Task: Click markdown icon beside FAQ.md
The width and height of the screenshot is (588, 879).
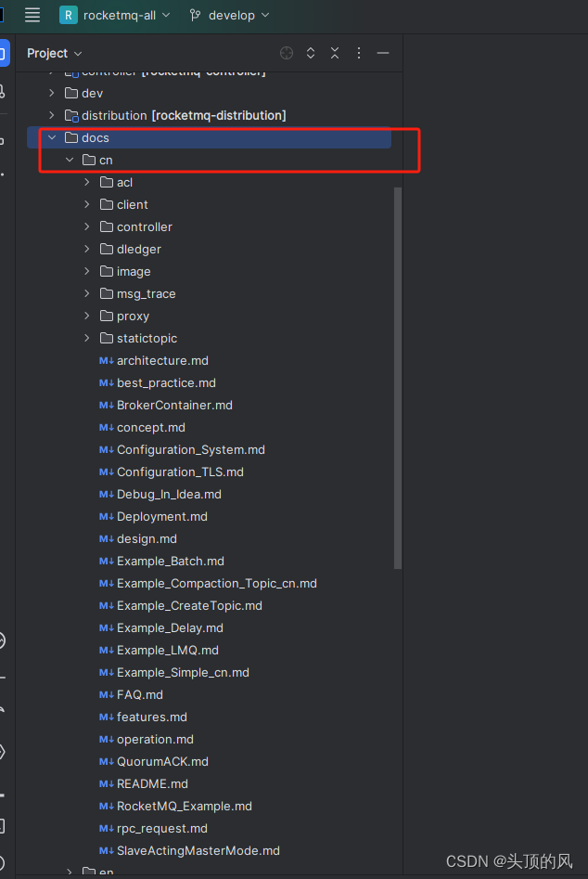Action: 107,695
